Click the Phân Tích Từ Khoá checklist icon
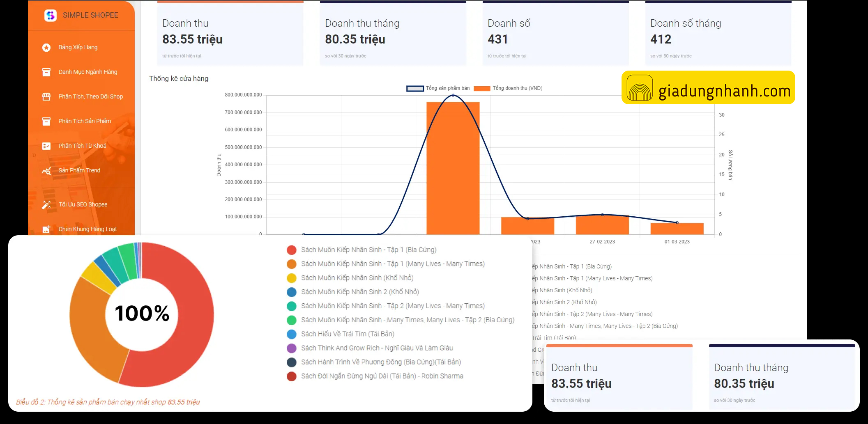This screenshot has height=424, width=868. tap(46, 146)
